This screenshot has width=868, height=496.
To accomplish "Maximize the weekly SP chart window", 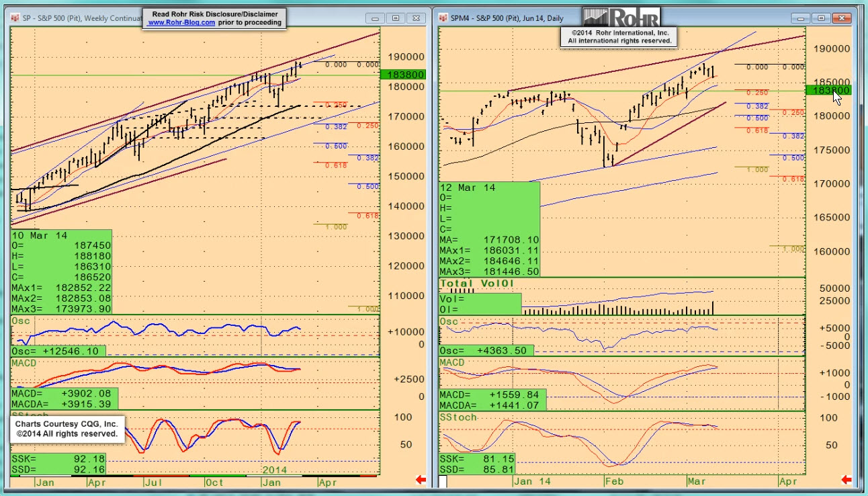I will coord(396,18).
